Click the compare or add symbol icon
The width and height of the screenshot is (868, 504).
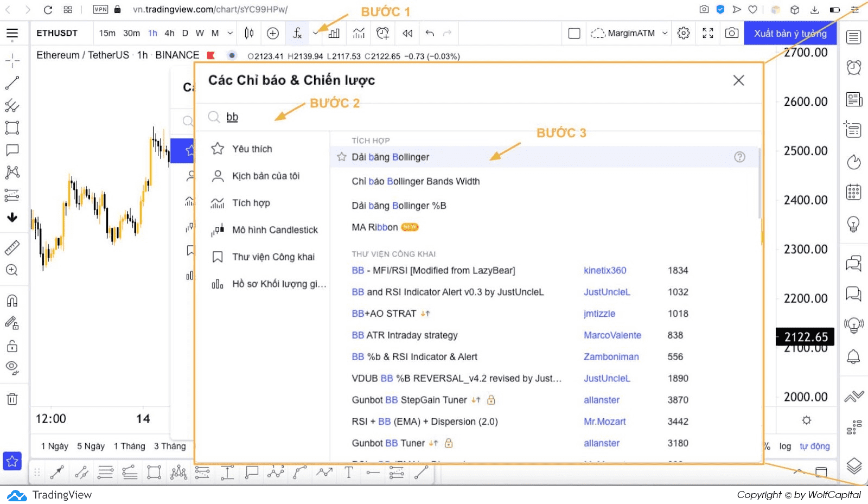(273, 33)
